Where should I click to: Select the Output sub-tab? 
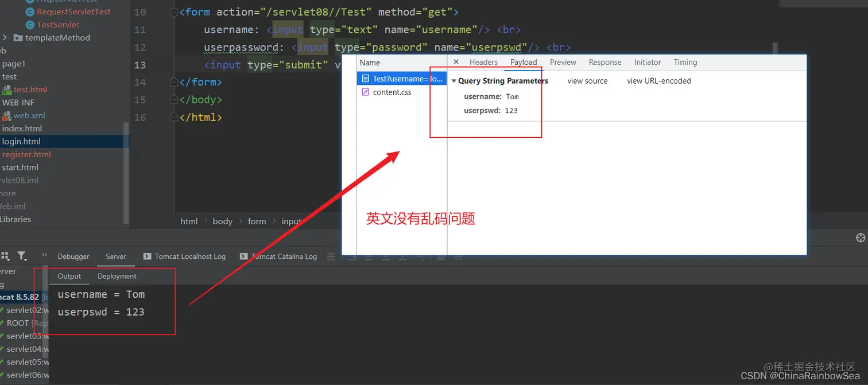pyautogui.click(x=69, y=276)
